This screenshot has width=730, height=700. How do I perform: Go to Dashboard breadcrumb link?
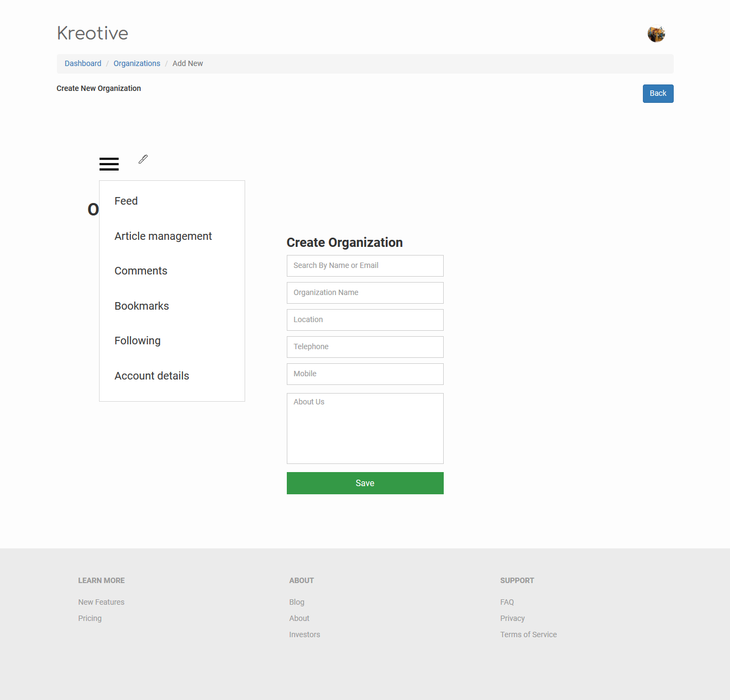click(83, 63)
